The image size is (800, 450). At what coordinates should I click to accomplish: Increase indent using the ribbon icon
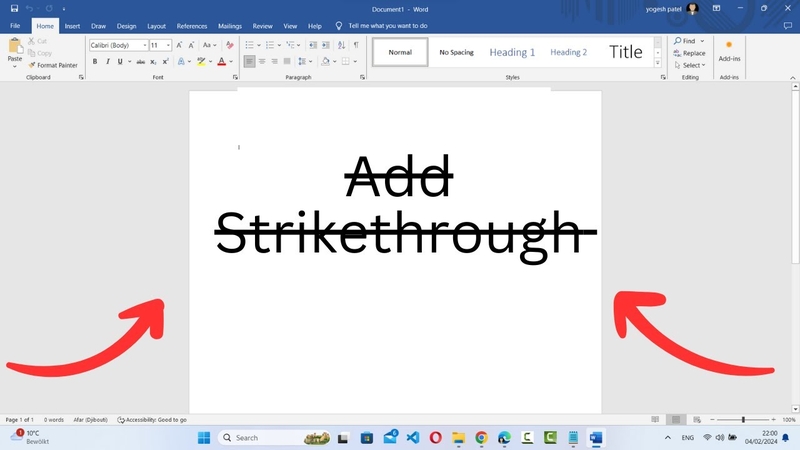point(326,45)
